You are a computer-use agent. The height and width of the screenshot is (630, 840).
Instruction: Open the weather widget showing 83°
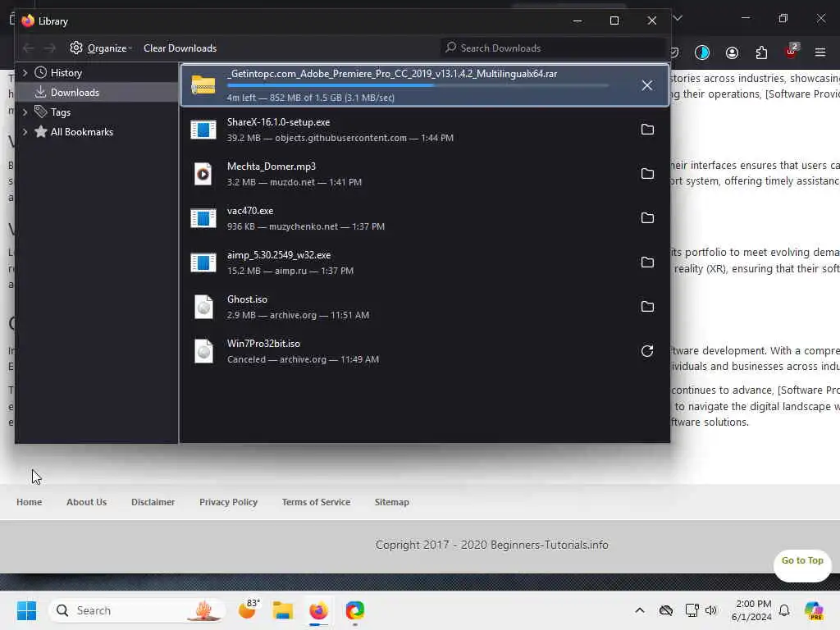tap(249, 609)
